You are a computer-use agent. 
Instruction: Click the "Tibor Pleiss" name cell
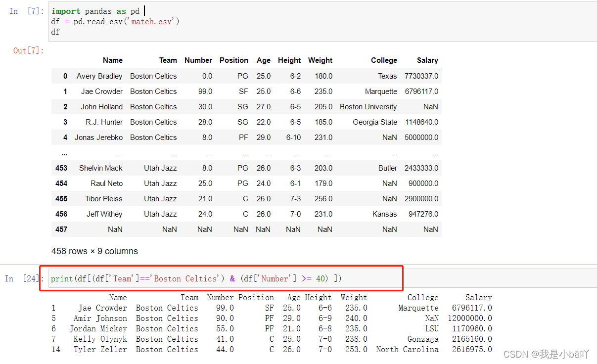(104, 199)
